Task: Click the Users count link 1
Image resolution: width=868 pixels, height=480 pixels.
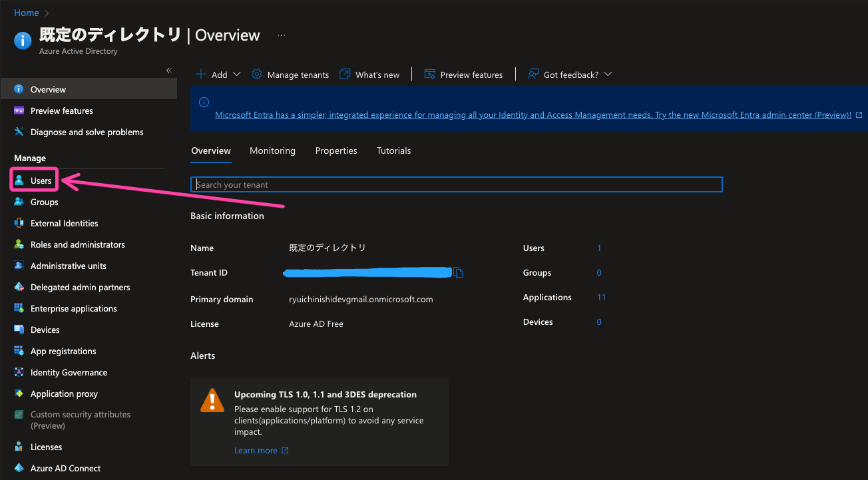Action: point(599,248)
